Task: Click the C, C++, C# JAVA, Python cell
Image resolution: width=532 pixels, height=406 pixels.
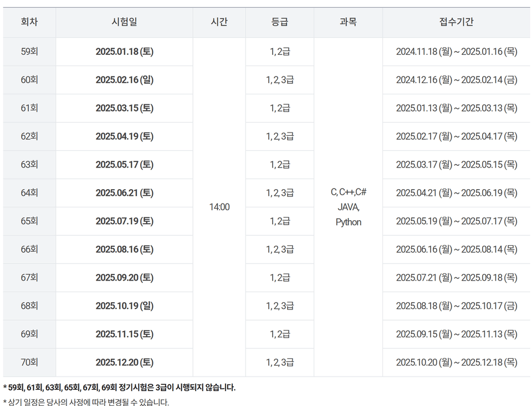Action: (348, 207)
